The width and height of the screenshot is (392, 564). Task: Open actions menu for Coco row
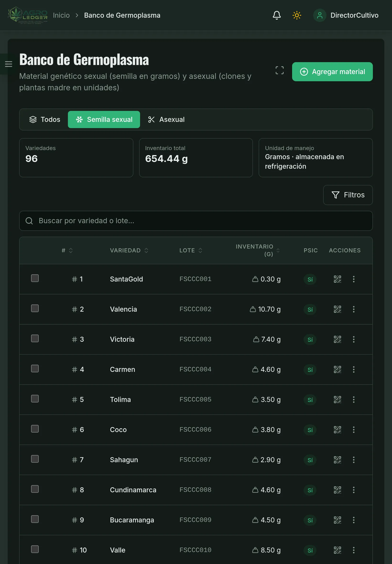(354, 430)
